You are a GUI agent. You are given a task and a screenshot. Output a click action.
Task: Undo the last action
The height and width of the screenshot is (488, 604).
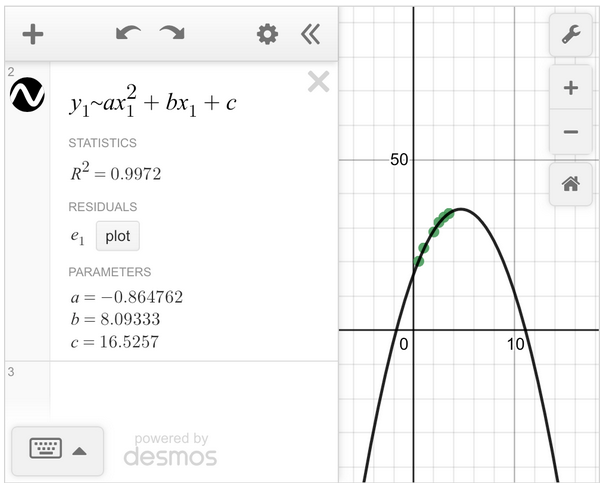pyautogui.click(x=128, y=34)
